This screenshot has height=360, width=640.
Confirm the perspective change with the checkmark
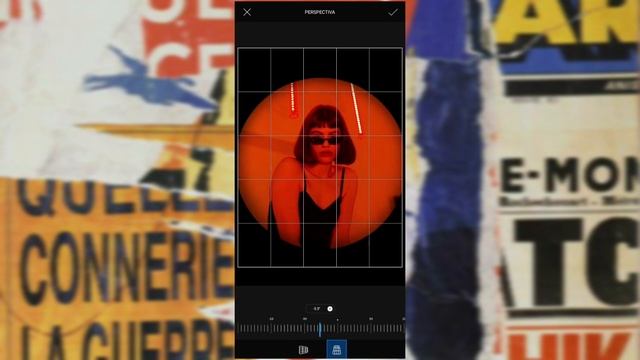[393, 12]
